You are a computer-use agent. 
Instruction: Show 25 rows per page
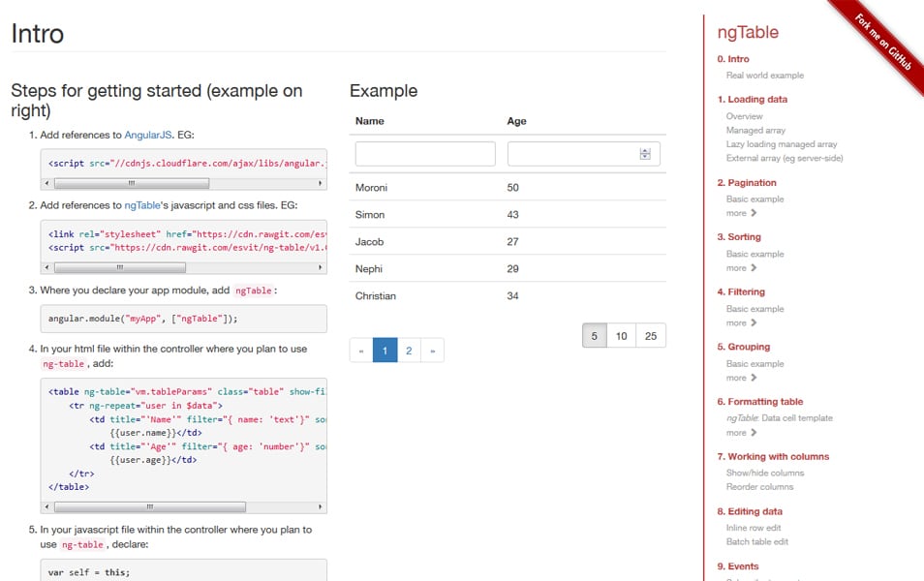[651, 336]
